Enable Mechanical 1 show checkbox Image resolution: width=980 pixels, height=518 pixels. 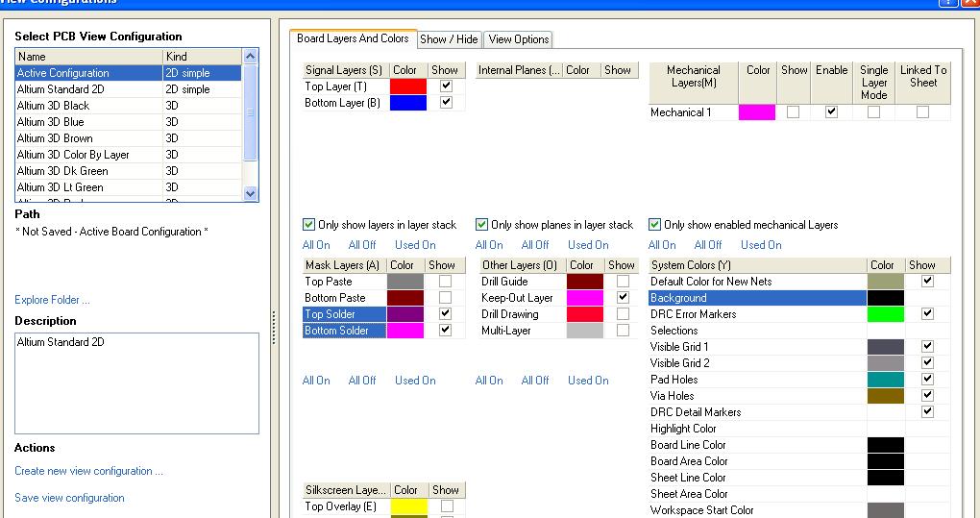click(793, 112)
